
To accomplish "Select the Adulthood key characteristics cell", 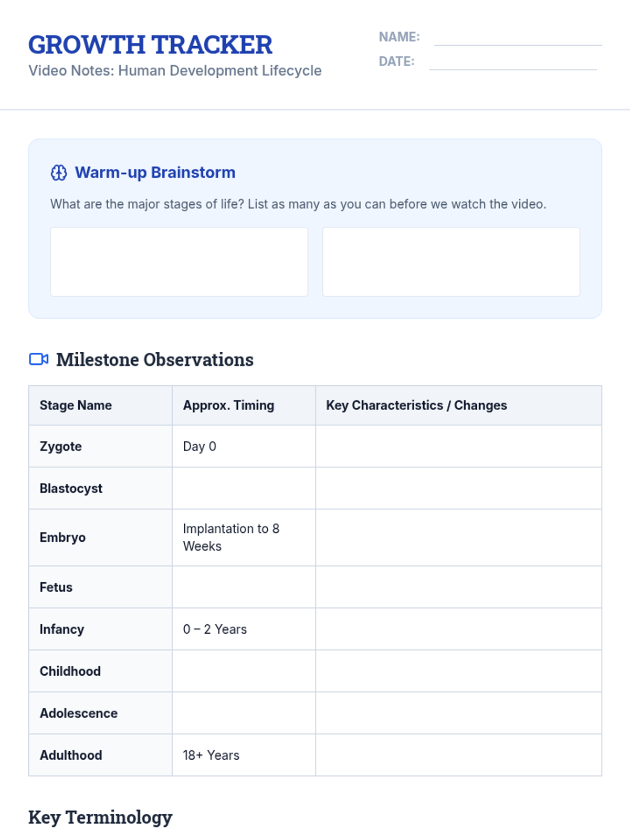I will (x=458, y=755).
